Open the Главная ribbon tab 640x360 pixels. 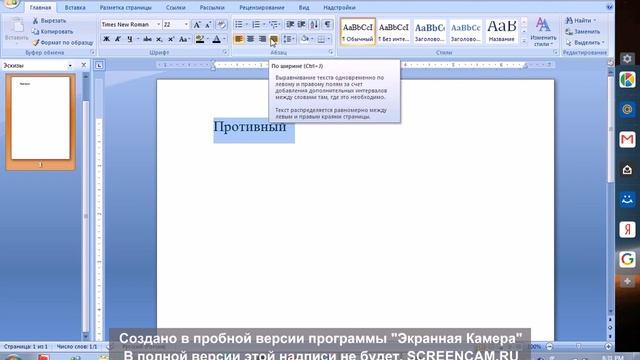[40, 7]
